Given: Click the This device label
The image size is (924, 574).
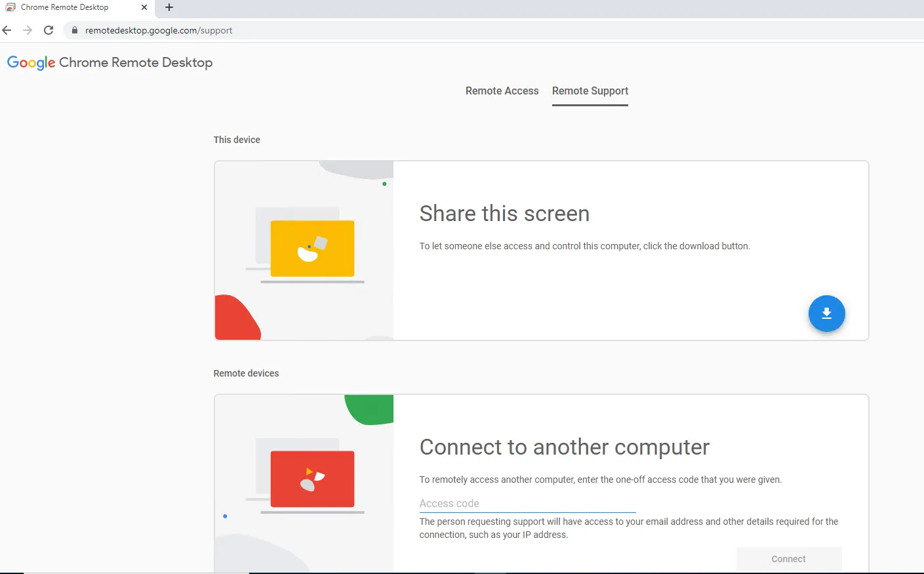Looking at the screenshot, I should (x=237, y=140).
